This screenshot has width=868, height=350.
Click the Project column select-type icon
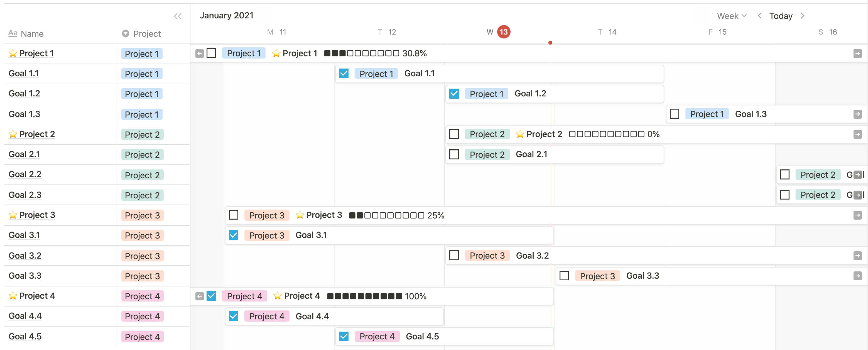125,33
